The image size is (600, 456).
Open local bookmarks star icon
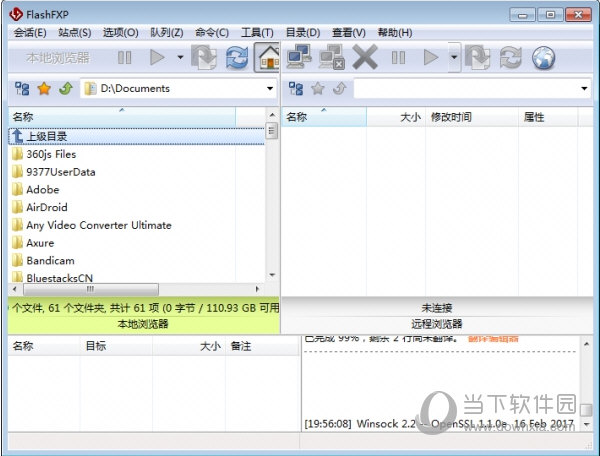point(44,89)
